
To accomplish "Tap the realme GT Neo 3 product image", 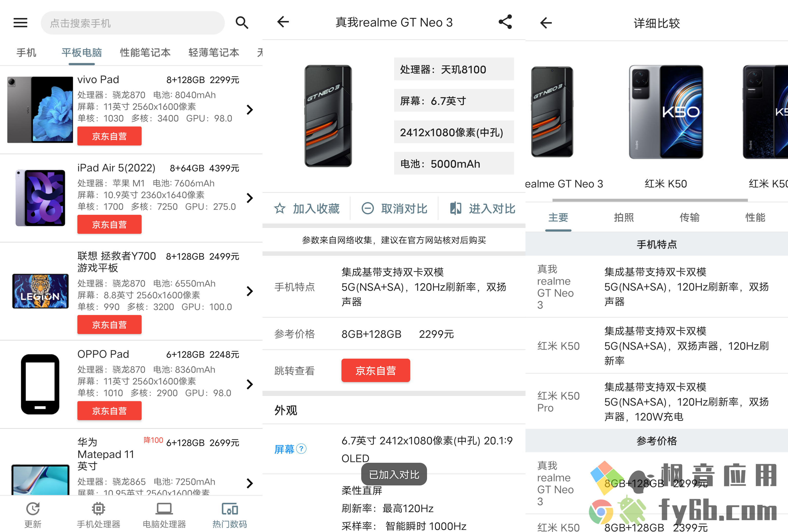I will pyautogui.click(x=328, y=116).
